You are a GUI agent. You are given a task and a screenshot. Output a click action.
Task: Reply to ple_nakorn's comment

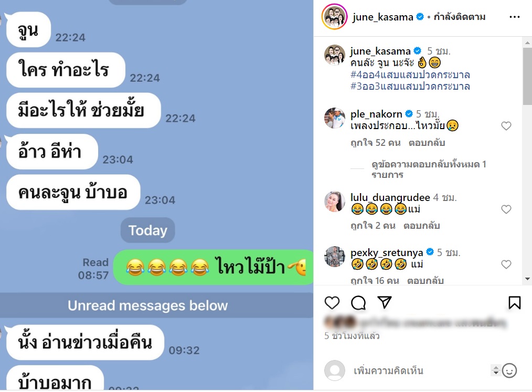(427, 143)
